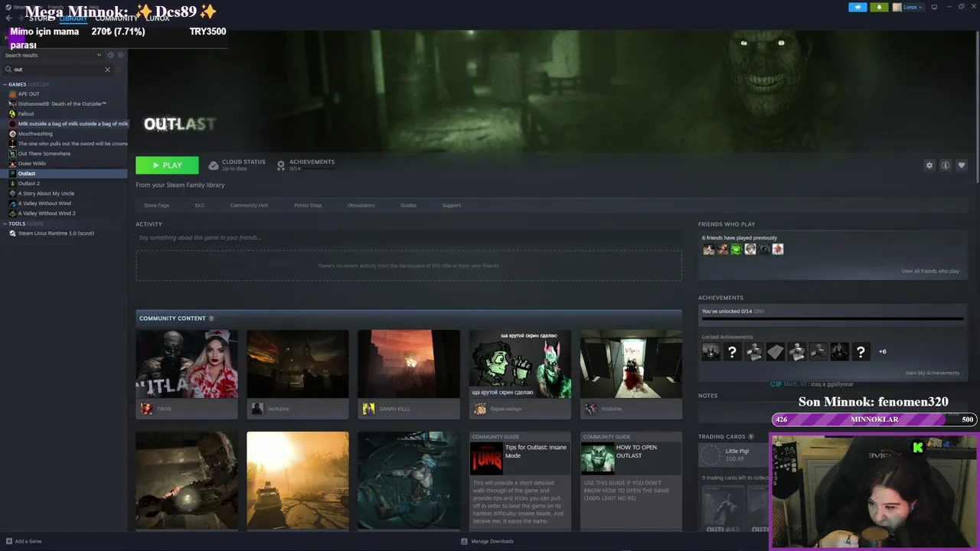Click the Mouthwashing game icon

click(x=12, y=134)
